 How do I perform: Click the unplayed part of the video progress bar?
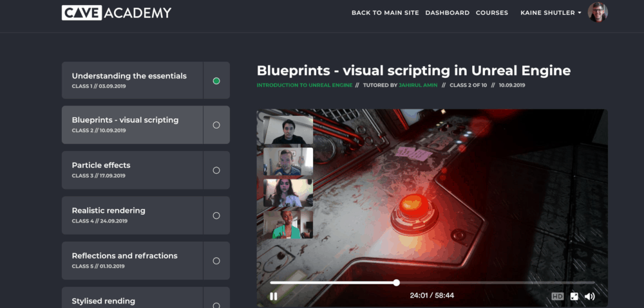(497, 282)
